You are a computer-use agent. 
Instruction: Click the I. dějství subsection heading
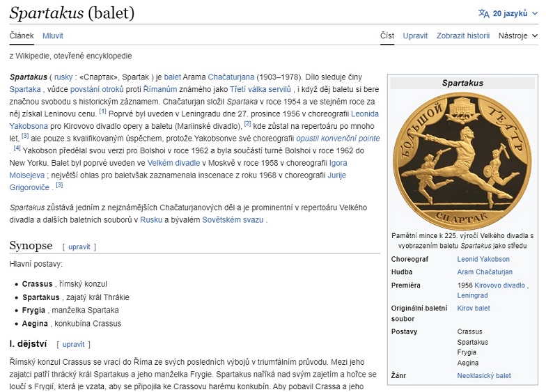tap(28, 344)
